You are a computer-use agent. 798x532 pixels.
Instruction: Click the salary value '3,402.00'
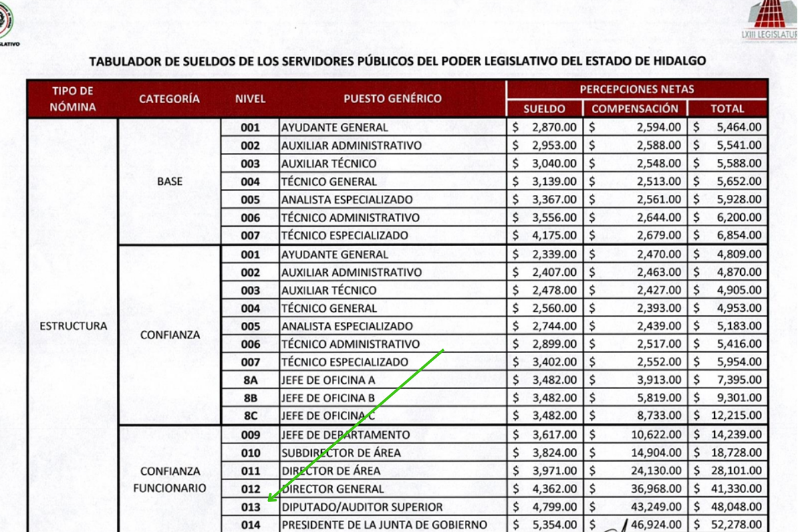pos(554,362)
